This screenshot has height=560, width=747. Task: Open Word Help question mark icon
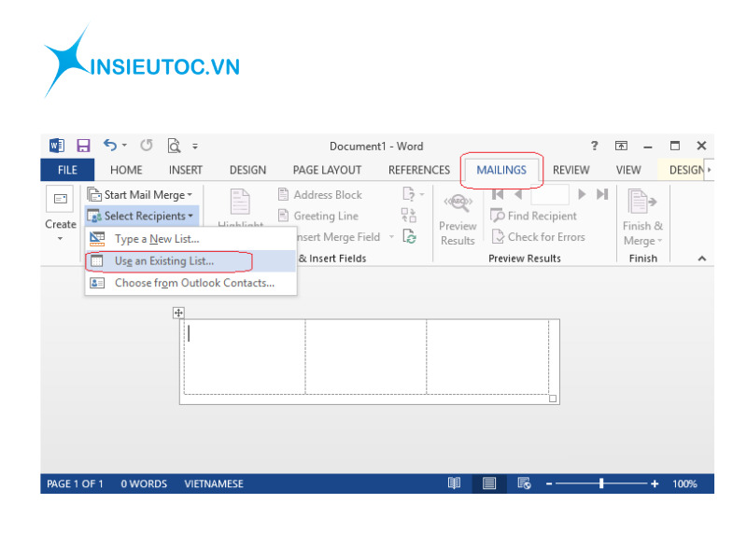tap(594, 146)
